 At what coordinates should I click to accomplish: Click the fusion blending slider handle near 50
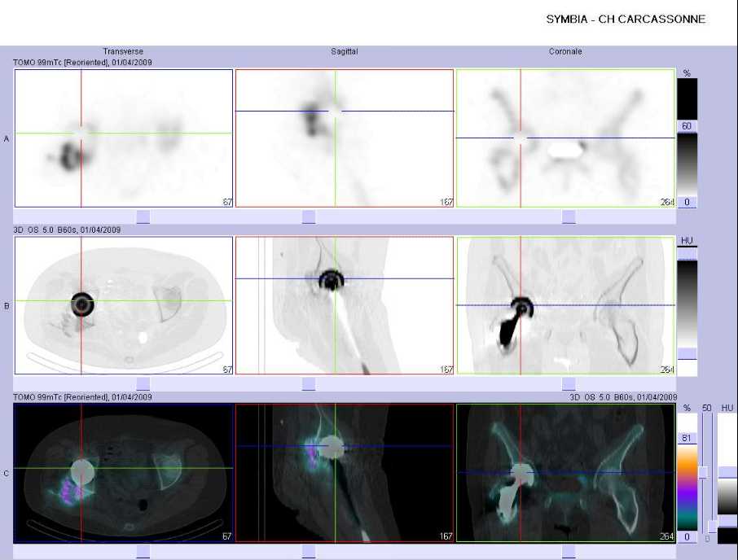click(703, 473)
